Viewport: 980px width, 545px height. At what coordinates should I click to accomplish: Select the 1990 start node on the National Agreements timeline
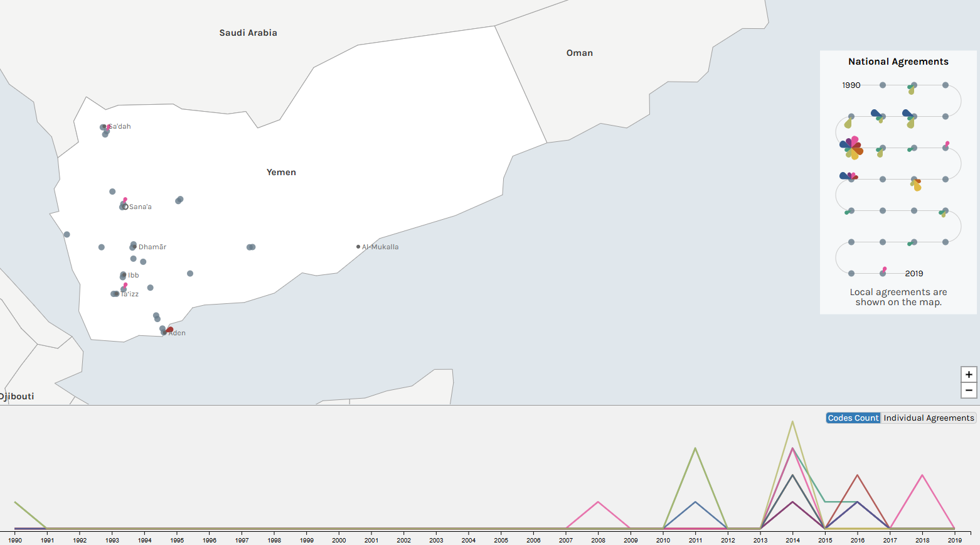(882, 85)
